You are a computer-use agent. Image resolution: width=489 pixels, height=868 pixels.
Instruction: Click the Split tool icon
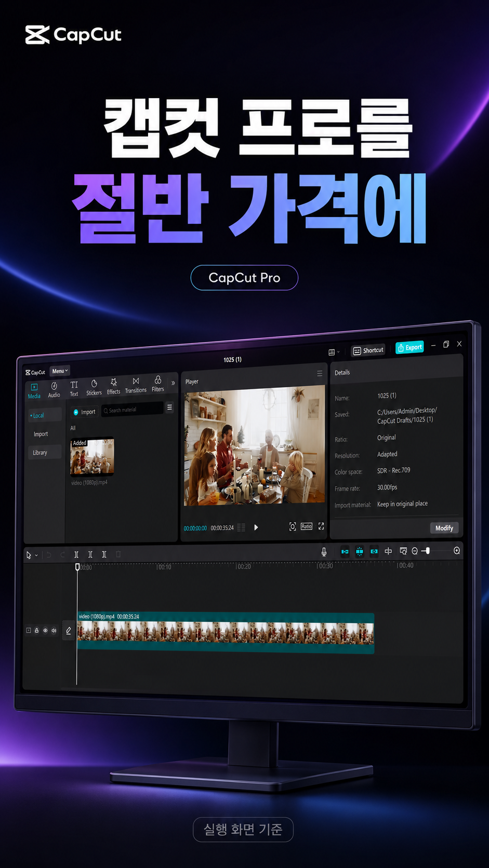(x=76, y=554)
